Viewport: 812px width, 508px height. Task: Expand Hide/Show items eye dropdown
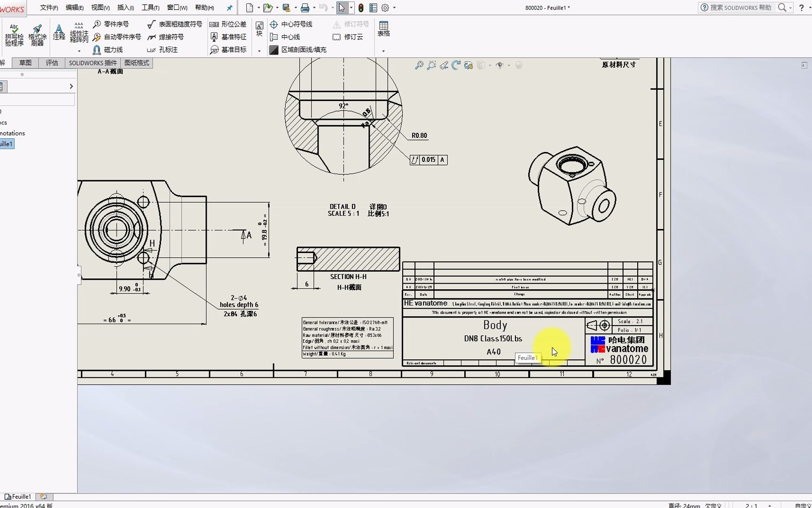click(x=509, y=65)
